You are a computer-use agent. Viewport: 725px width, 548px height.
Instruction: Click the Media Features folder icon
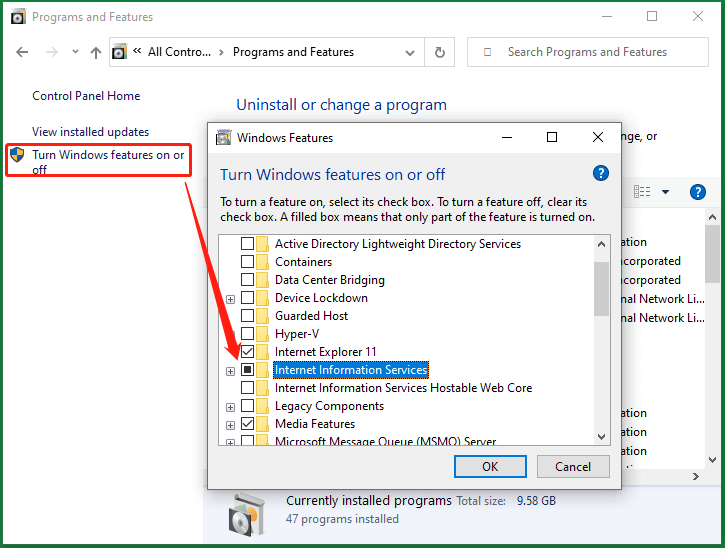(263, 424)
